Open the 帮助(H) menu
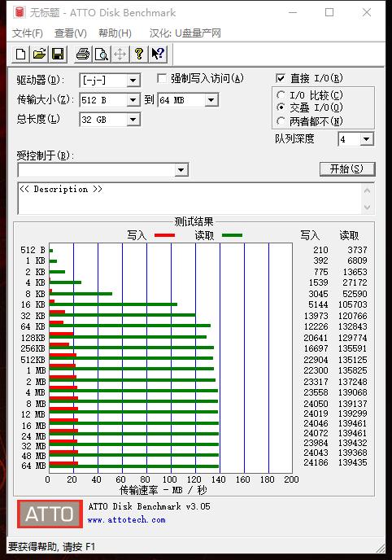The image size is (392, 560). pyautogui.click(x=115, y=33)
